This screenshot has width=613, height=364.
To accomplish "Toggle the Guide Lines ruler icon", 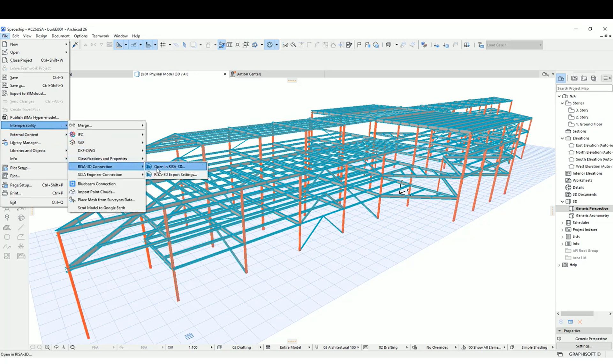I will coord(119,45).
